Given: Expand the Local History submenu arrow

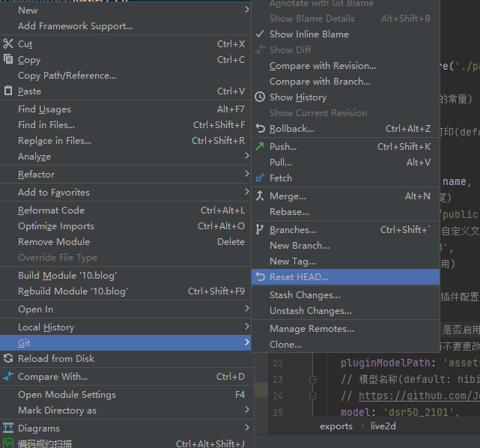Looking at the screenshot, I should pos(246,327).
